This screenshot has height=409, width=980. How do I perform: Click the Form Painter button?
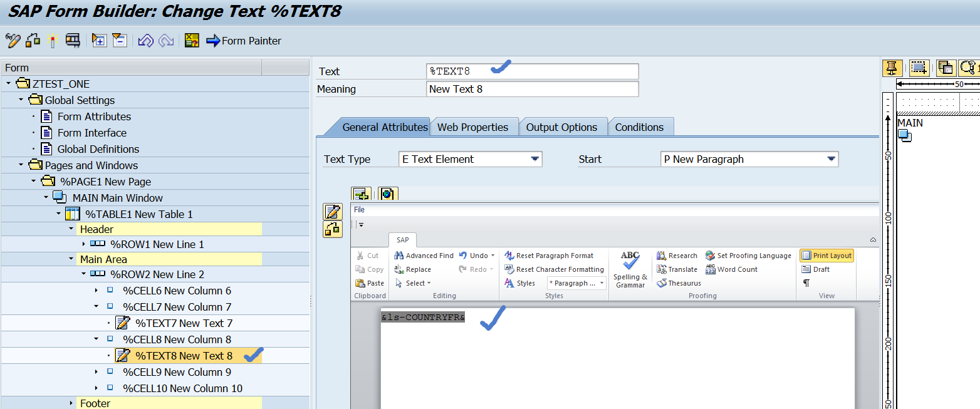[244, 41]
